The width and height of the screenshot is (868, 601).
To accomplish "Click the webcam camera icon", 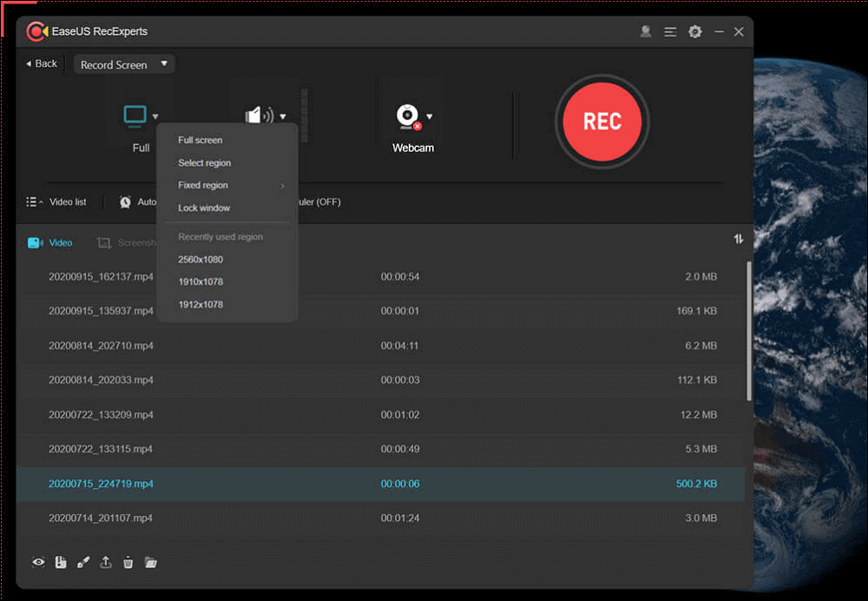I will coord(409,117).
